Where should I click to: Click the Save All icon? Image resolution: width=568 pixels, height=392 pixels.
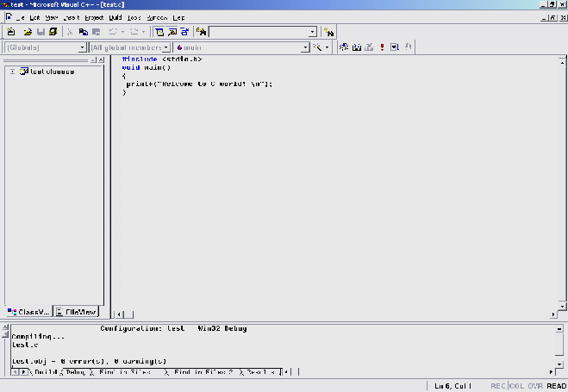[x=53, y=32]
